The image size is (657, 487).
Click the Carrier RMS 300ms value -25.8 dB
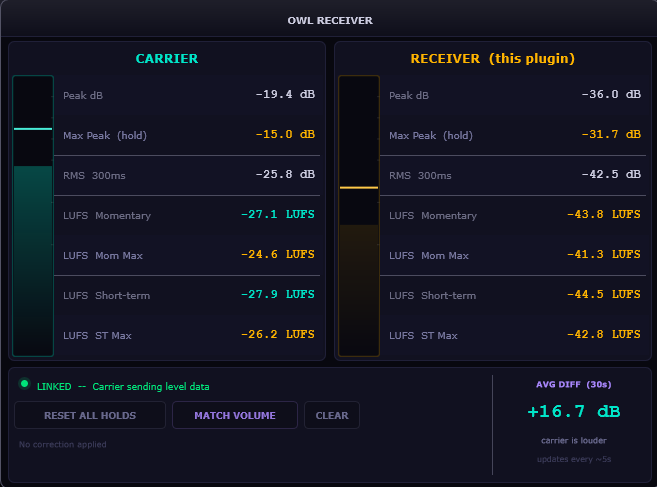coord(284,175)
